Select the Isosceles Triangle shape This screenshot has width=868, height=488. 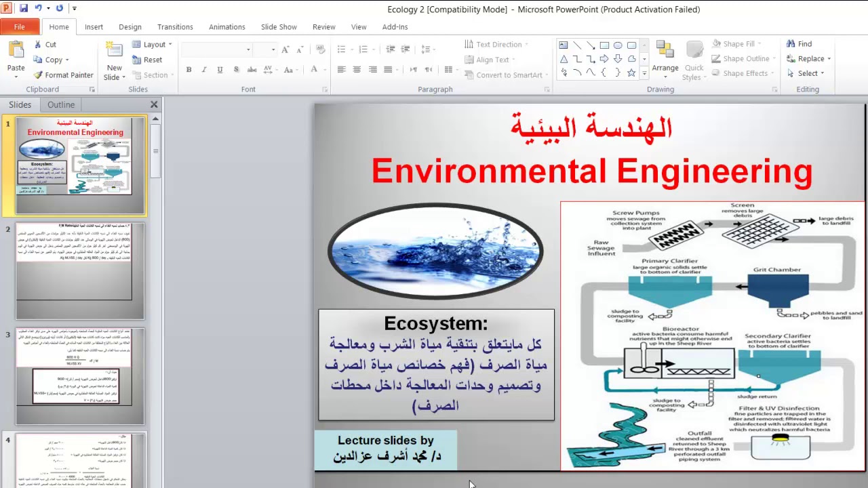[564, 59]
